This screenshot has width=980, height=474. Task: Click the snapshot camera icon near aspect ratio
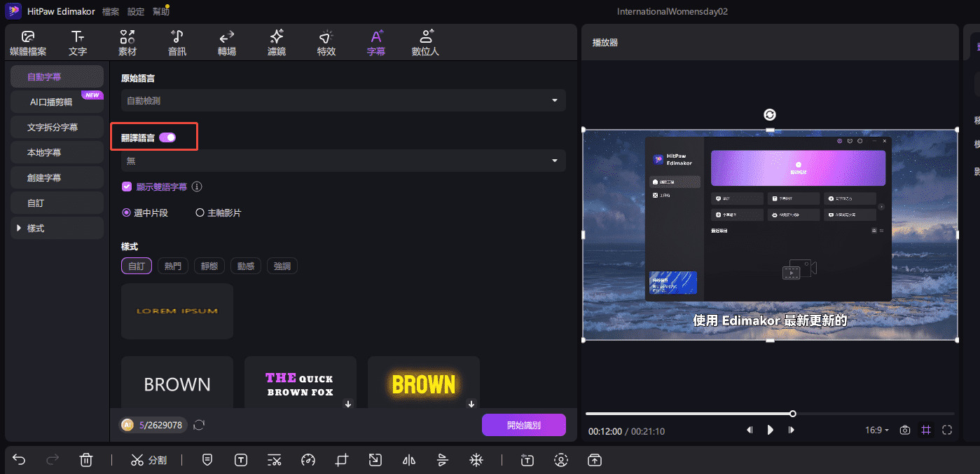904,431
